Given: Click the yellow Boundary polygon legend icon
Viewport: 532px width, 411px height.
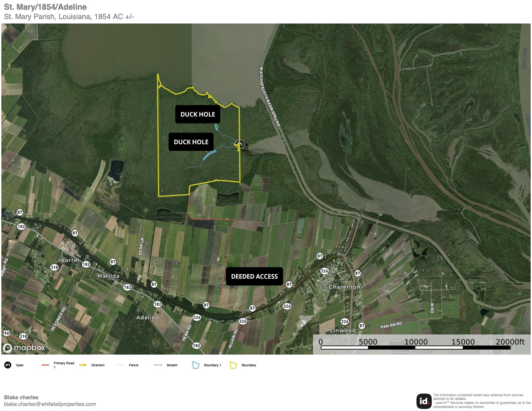Looking at the screenshot, I should (233, 365).
